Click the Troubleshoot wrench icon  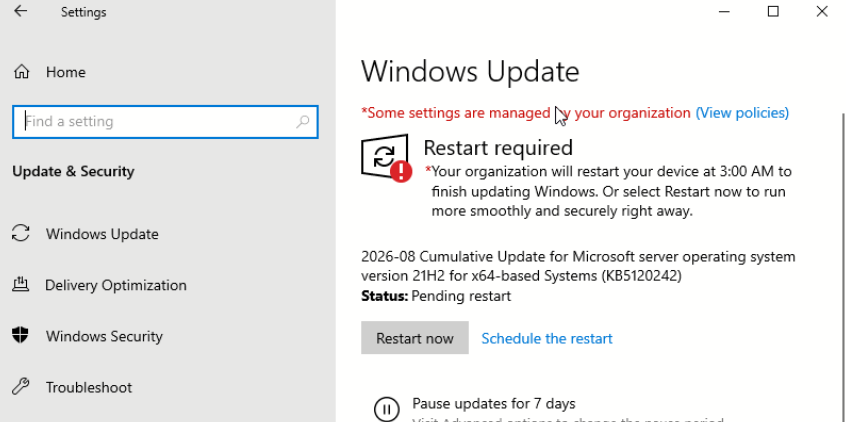pyautogui.click(x=21, y=386)
